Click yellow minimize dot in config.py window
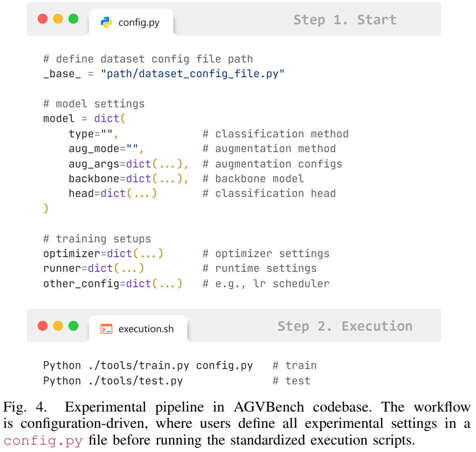 pyautogui.click(x=58, y=19)
